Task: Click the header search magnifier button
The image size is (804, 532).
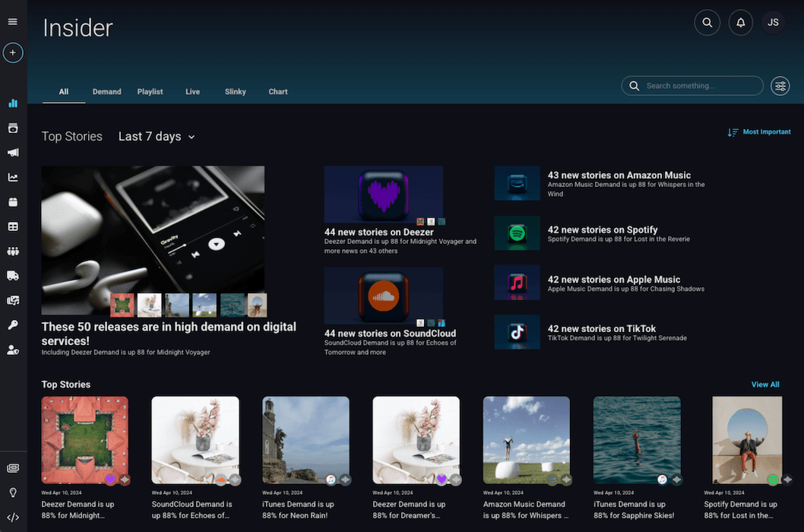Action: click(x=707, y=23)
